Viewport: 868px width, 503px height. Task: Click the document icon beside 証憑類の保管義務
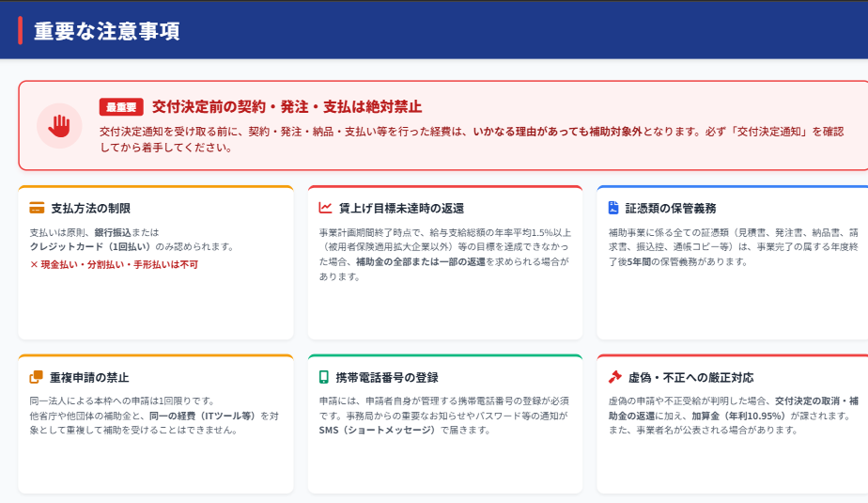613,208
